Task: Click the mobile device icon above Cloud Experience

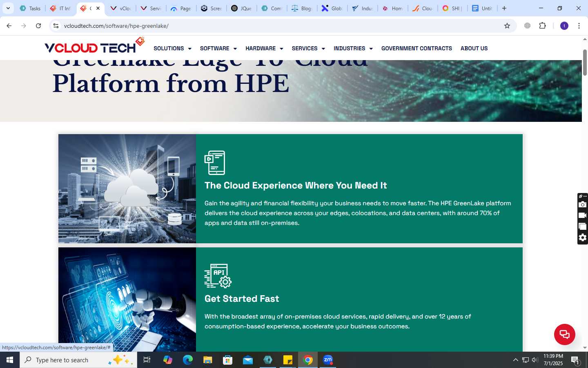Action: pyautogui.click(x=215, y=163)
